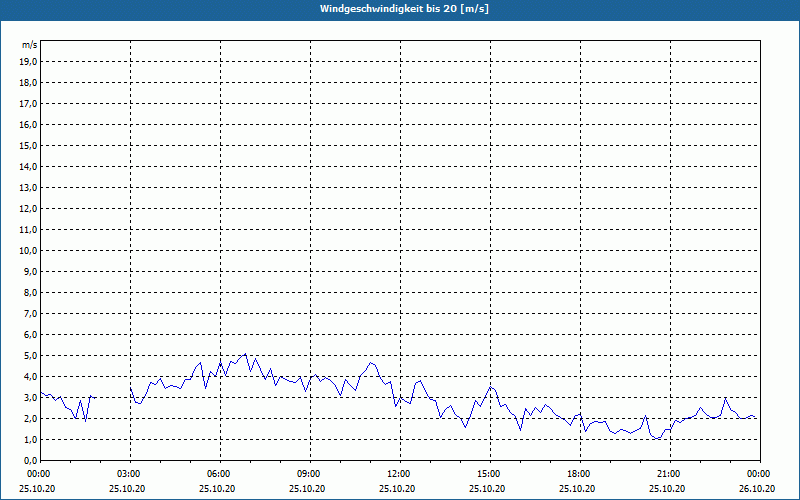Click the 21:00 time axis label
Screen dimensions: 800x500
[x=670, y=474]
